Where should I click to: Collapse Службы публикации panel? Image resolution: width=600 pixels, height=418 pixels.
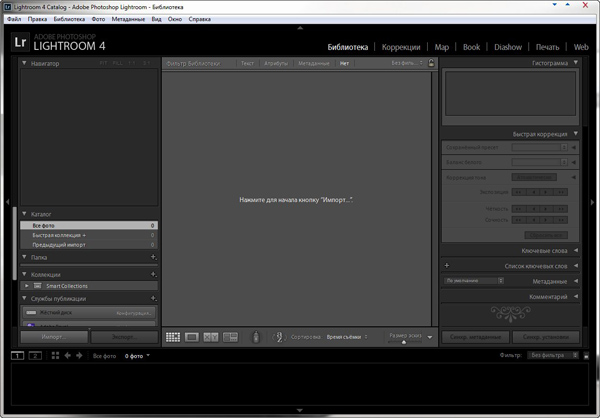pos(24,298)
